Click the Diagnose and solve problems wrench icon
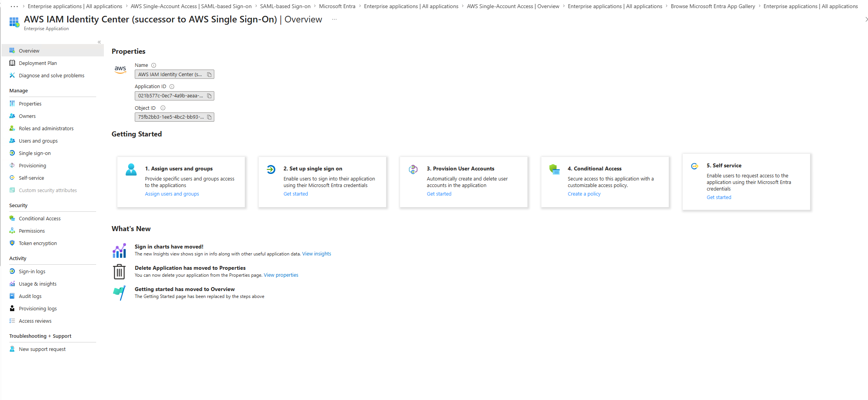This screenshot has height=400, width=868. (x=12, y=75)
